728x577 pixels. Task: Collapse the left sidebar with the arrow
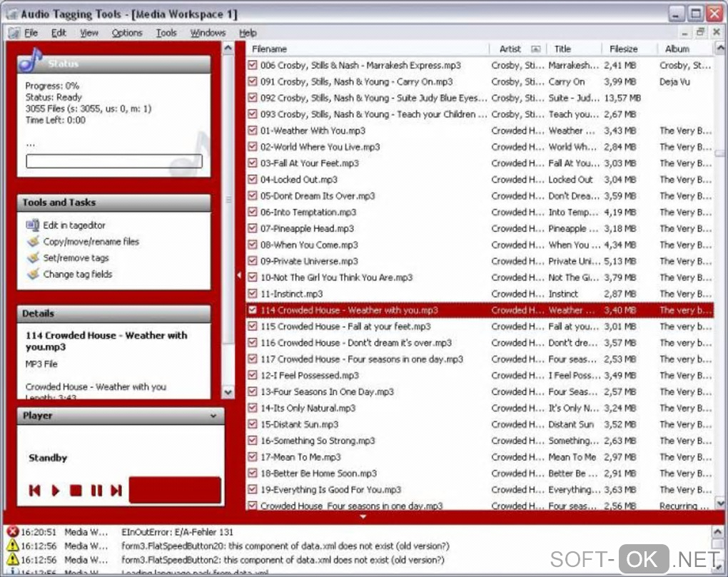(239, 275)
